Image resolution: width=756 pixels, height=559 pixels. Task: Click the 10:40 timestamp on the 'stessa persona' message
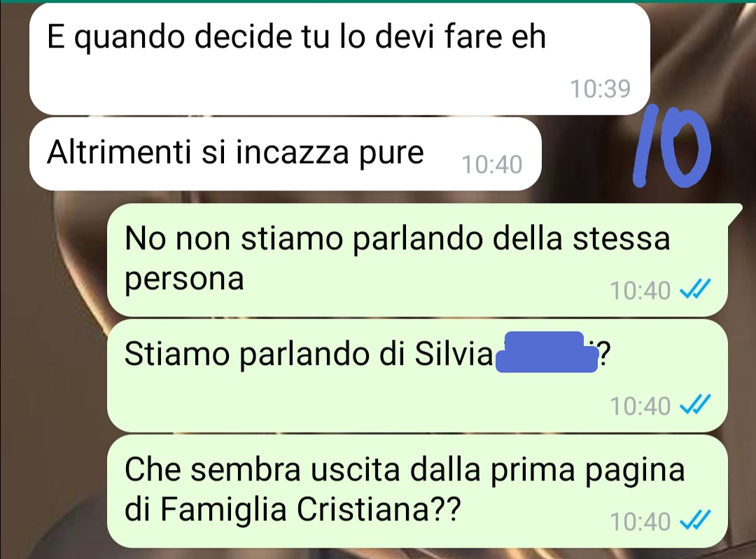[640, 290]
